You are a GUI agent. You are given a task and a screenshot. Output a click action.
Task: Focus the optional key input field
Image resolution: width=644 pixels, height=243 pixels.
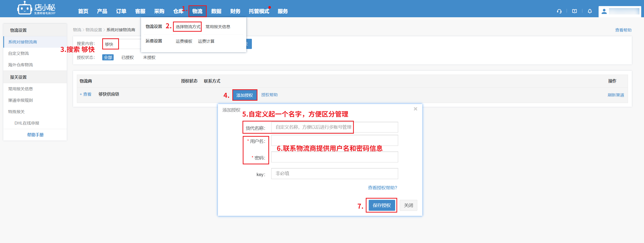point(334,174)
